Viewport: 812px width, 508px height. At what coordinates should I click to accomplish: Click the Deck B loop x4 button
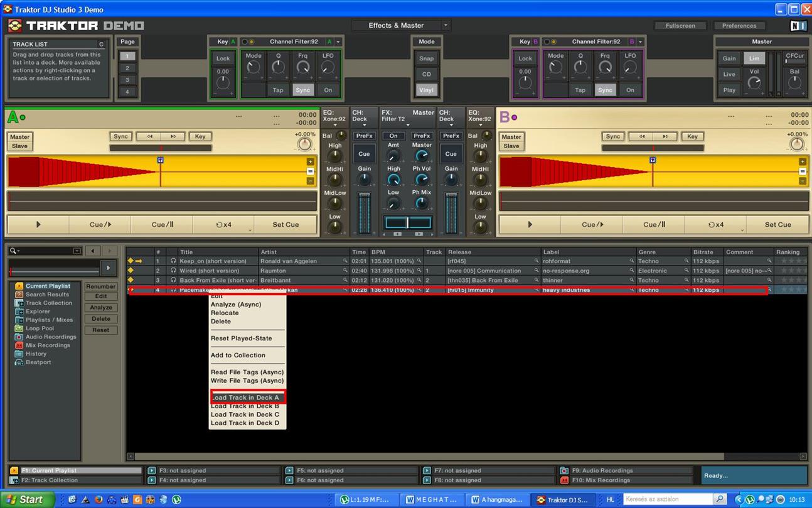(716, 225)
